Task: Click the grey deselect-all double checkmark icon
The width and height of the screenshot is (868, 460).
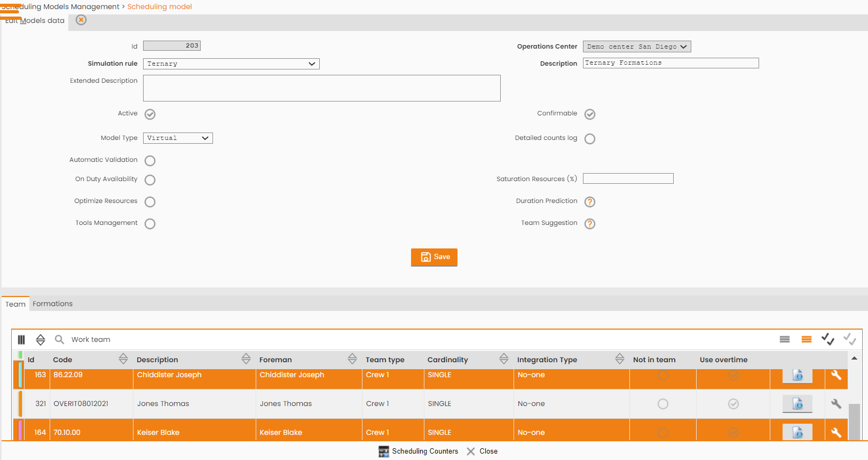Action: pos(850,339)
